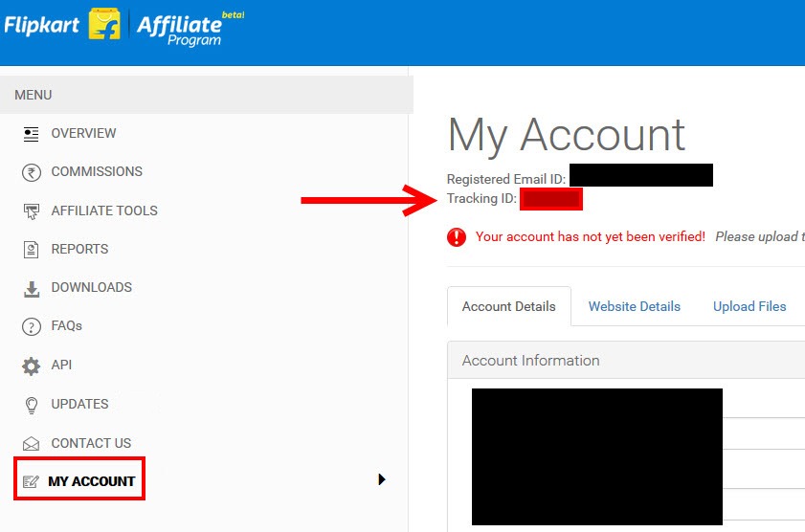The width and height of the screenshot is (805, 532).
Task: Open the Reports document icon
Action: point(32,250)
